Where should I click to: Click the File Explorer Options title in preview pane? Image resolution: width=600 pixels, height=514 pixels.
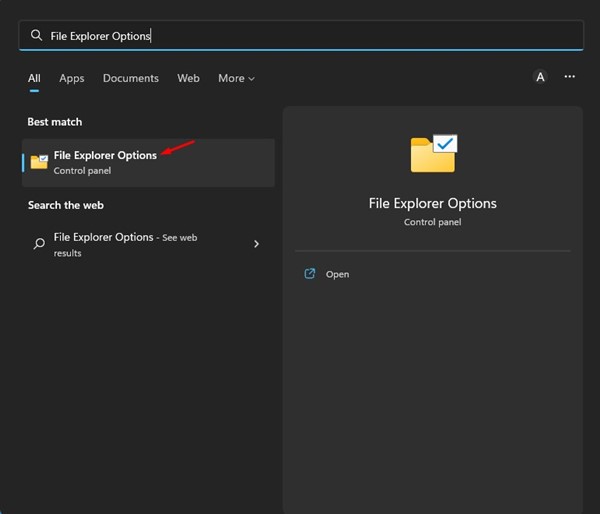coord(432,203)
